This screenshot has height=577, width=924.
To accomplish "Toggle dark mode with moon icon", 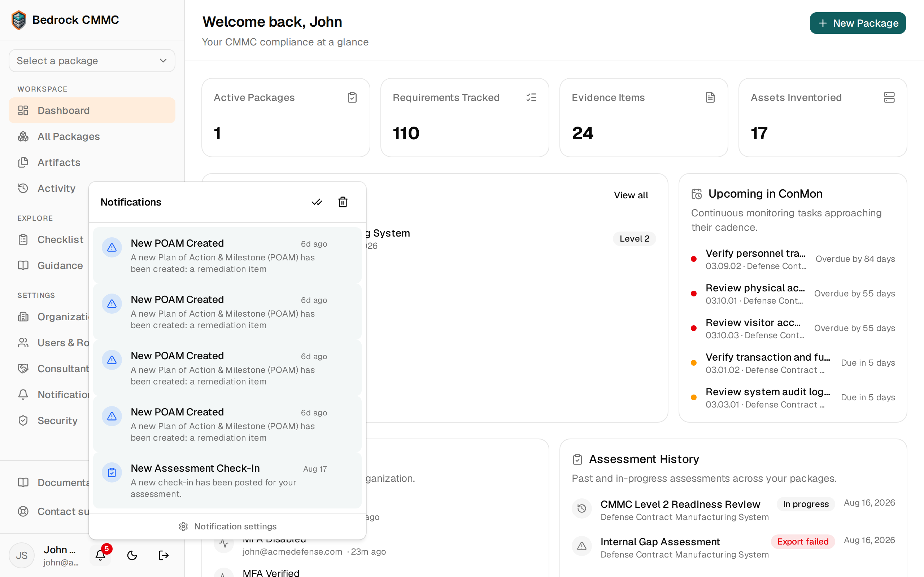I will pyautogui.click(x=132, y=555).
